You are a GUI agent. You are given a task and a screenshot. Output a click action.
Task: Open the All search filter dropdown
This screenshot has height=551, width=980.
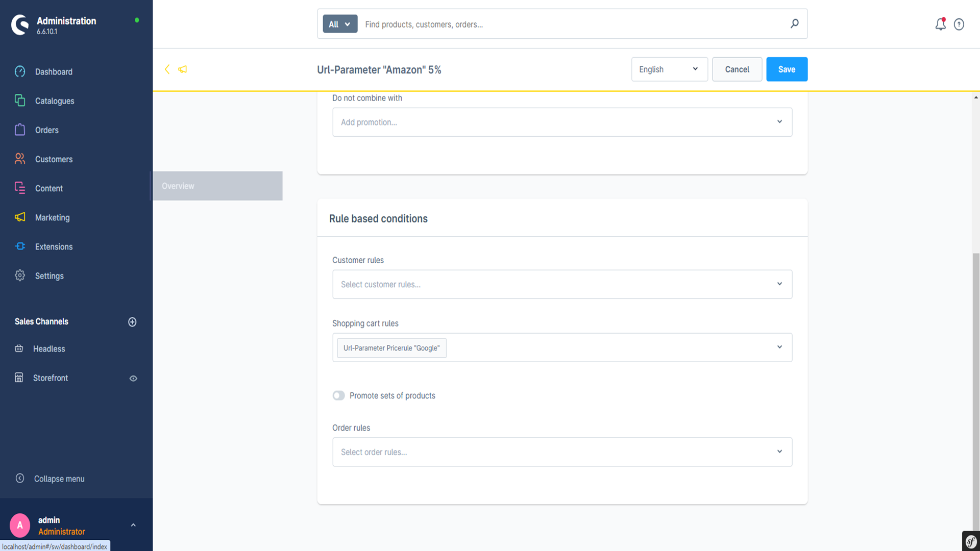click(340, 24)
